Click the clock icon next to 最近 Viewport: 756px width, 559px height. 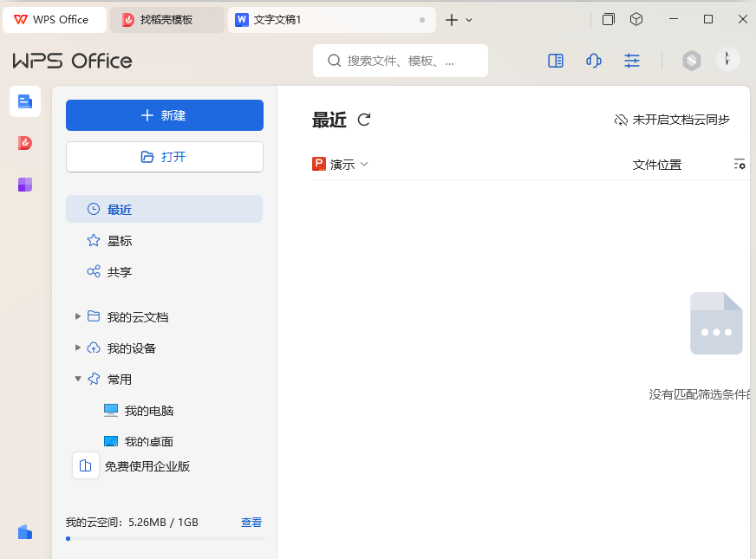[x=94, y=209]
